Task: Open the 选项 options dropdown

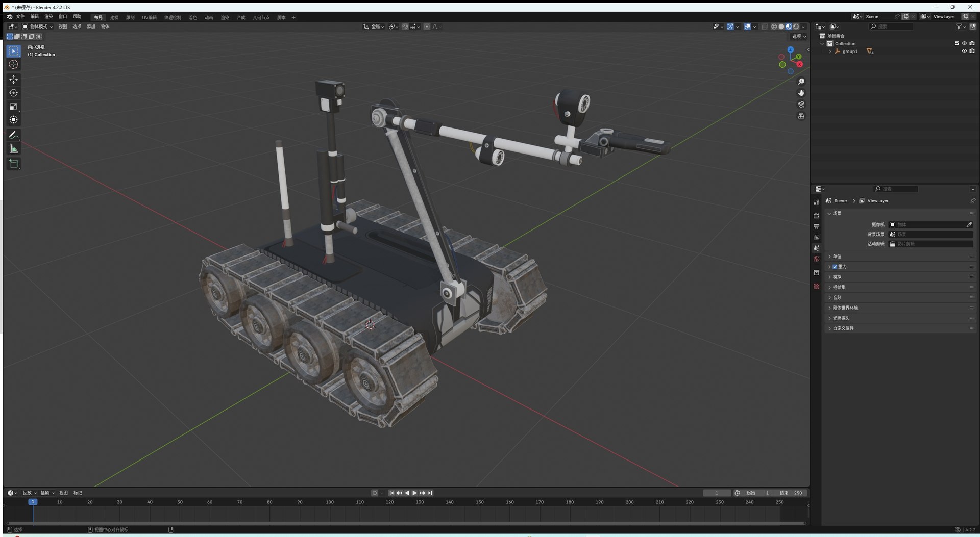Action: point(799,36)
